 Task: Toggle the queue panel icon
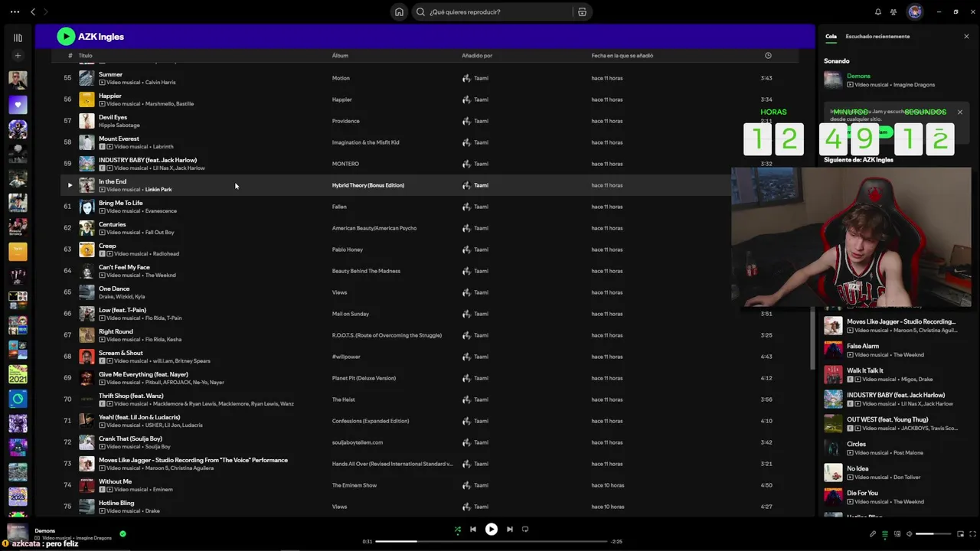point(885,533)
